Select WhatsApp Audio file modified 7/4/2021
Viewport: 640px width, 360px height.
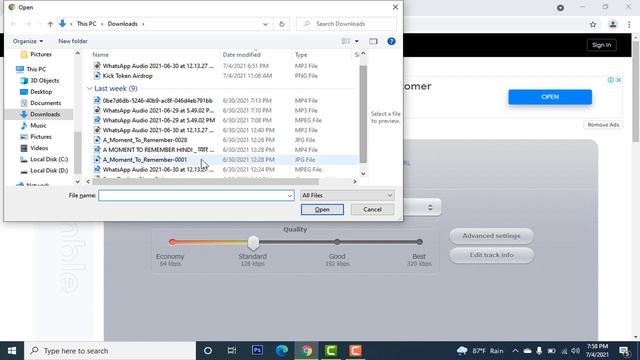pyautogui.click(x=158, y=66)
